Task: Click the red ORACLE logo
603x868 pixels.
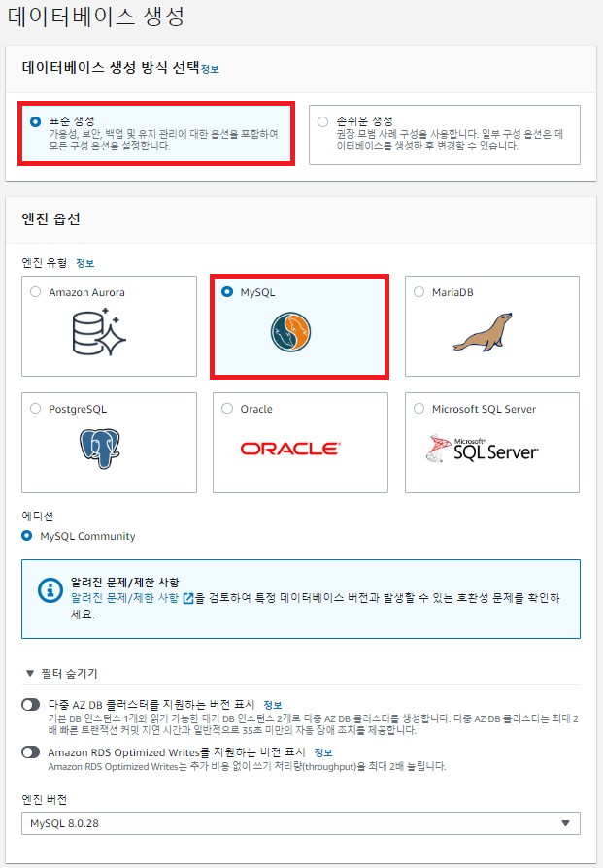Action: (x=290, y=449)
